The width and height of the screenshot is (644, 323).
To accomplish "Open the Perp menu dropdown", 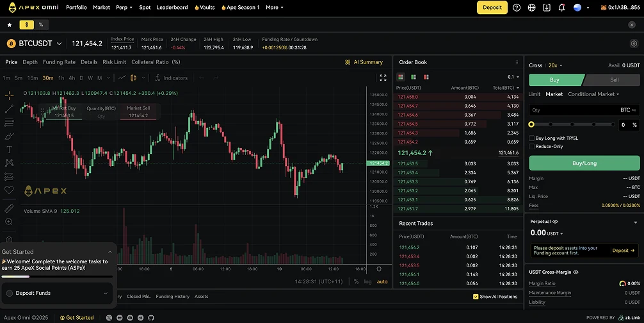I will (124, 8).
